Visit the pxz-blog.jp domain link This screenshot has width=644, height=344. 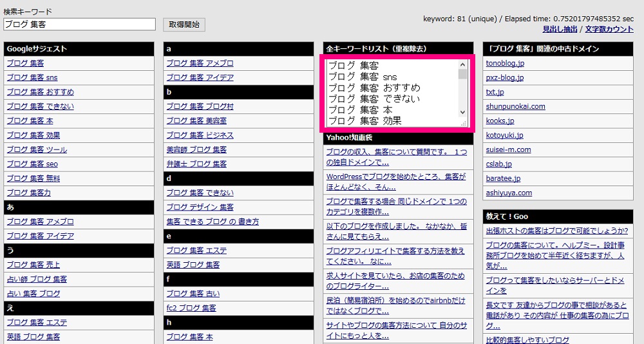[505, 78]
